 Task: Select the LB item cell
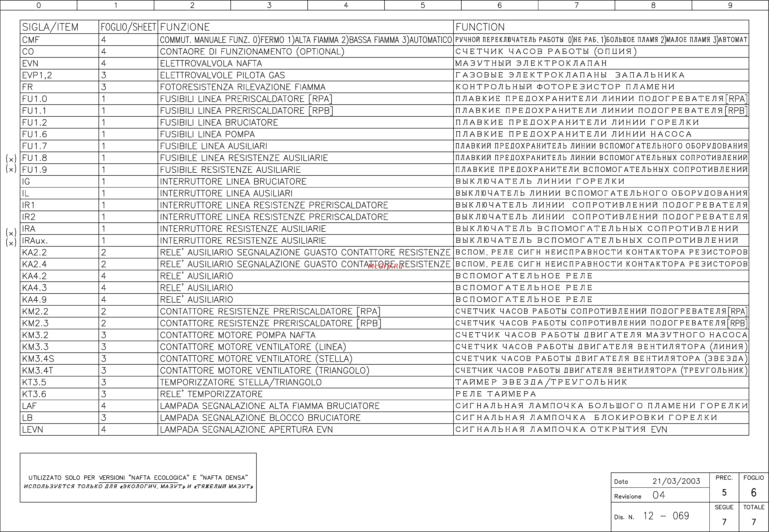[x=59, y=418]
